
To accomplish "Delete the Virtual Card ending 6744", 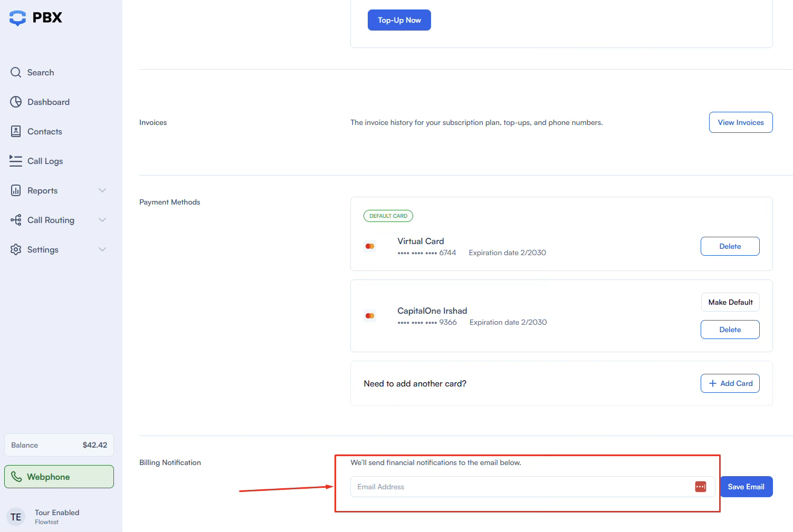I will [x=730, y=246].
